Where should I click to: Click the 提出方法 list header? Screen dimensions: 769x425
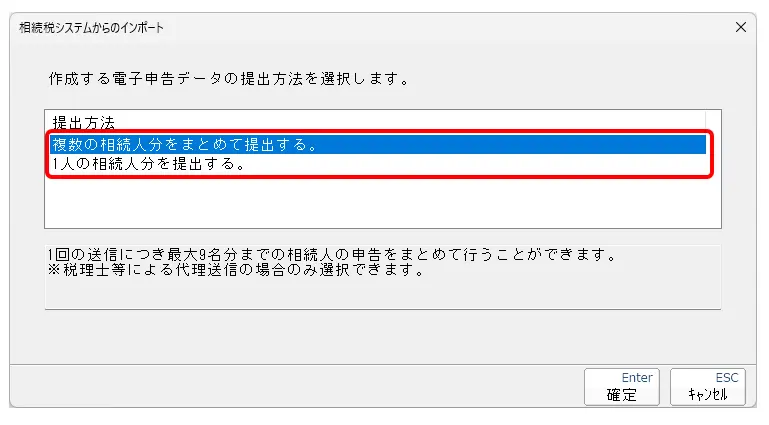click(83, 124)
